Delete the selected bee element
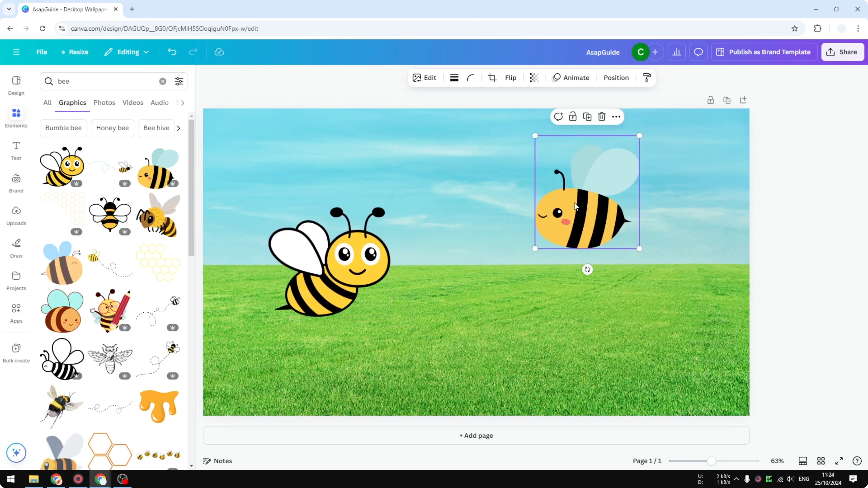This screenshot has height=488, width=868. [601, 116]
